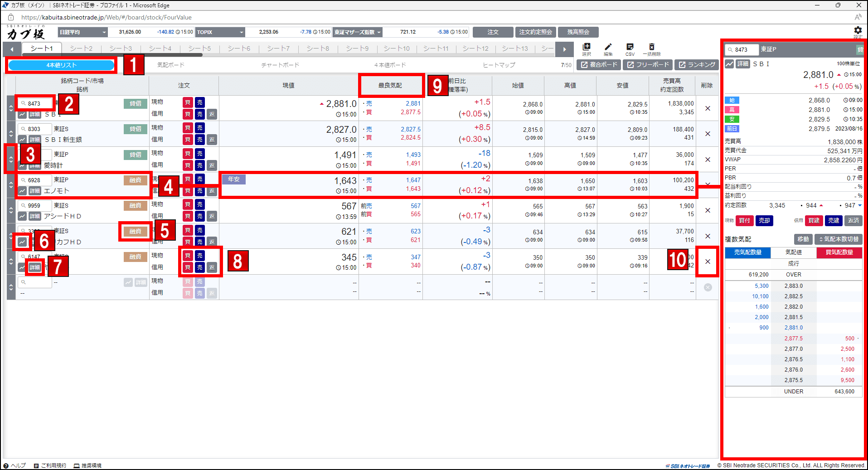Open the 注文 order button

click(x=493, y=32)
